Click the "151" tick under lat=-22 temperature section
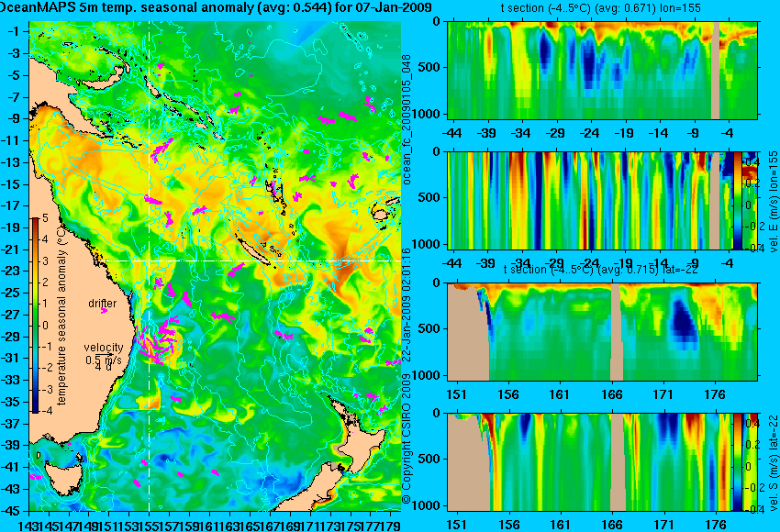 coord(457,394)
